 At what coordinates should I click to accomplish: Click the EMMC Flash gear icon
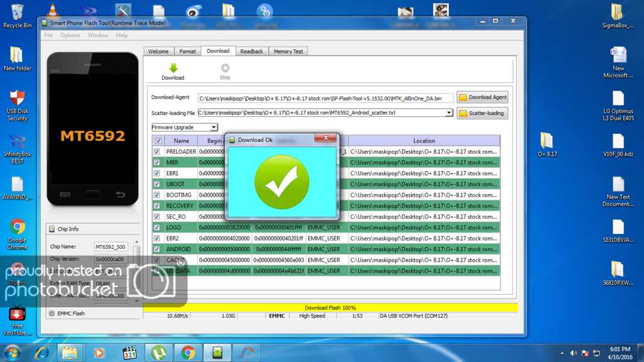coord(52,313)
